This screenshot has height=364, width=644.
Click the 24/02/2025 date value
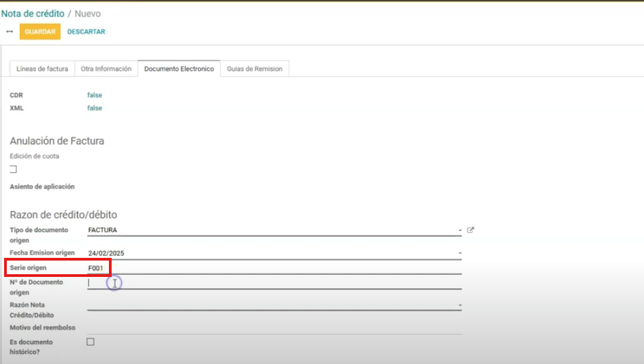tap(106, 254)
